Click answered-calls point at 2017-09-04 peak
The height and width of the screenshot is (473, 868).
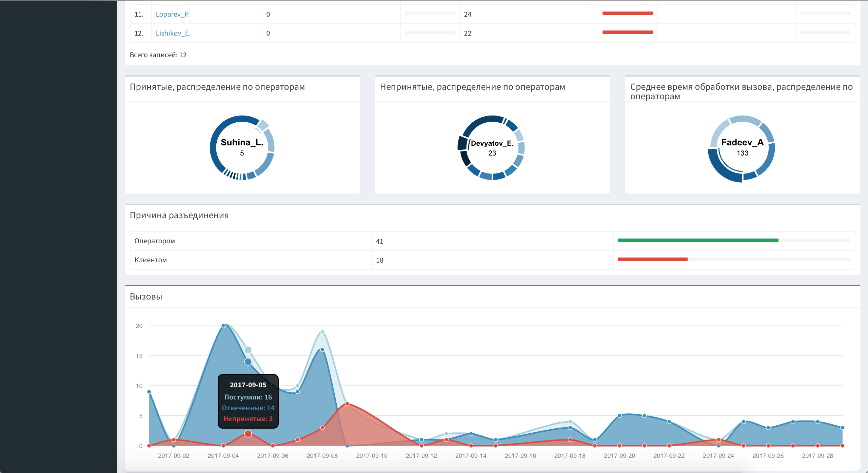(223, 326)
